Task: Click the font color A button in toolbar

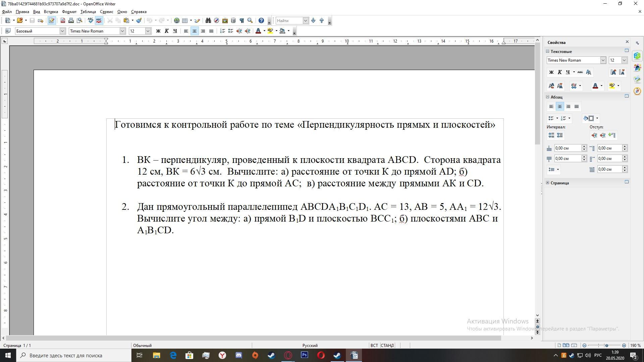Action: point(258,31)
